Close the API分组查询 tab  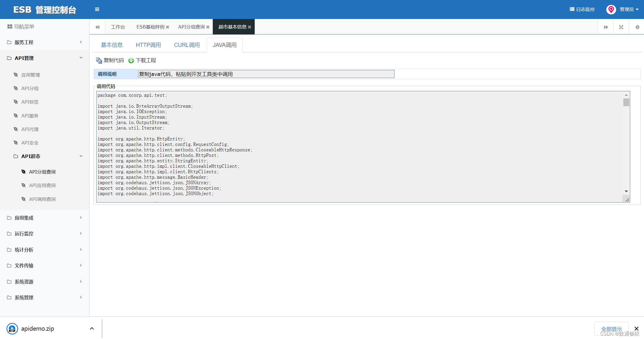(x=208, y=27)
